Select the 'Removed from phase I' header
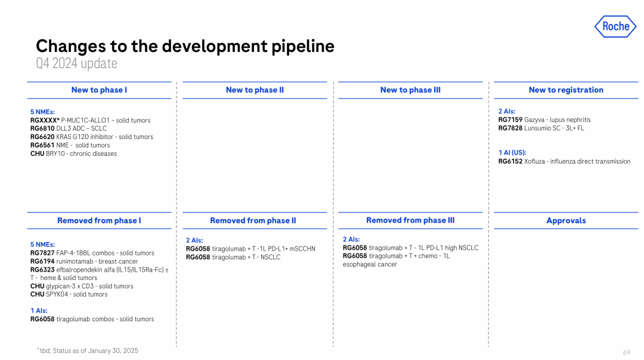 [99, 221]
